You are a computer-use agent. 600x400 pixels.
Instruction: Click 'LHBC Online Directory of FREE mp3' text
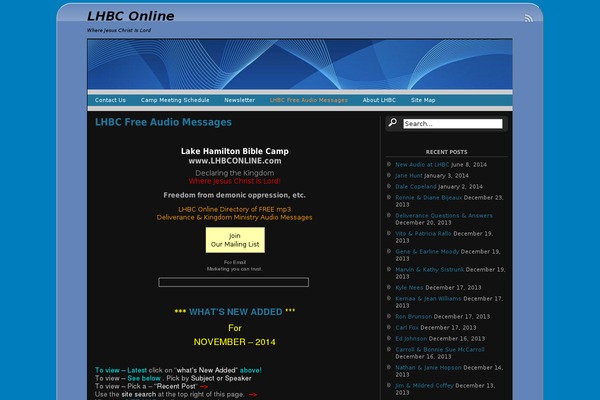tap(235, 209)
